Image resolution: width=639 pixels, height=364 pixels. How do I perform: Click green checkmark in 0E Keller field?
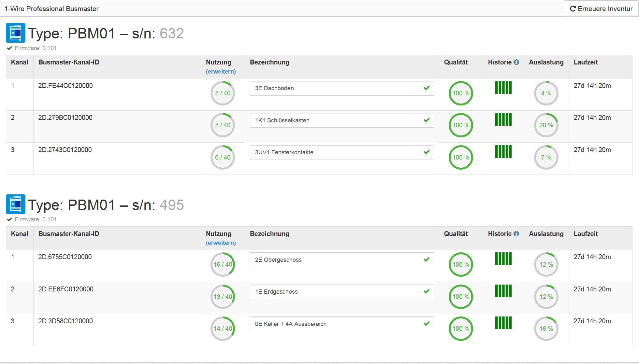point(427,324)
